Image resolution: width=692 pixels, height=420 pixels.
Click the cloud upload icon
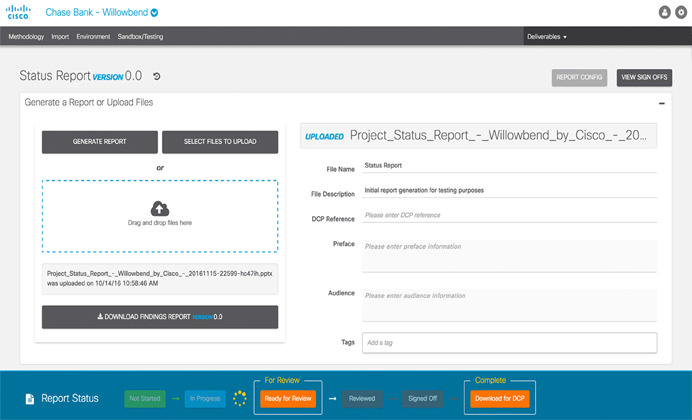[160, 208]
